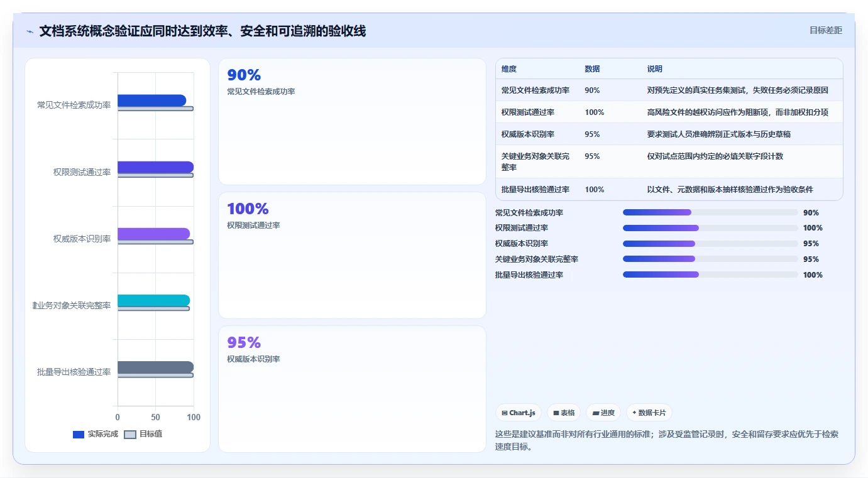The width and height of the screenshot is (868, 478).
Task: Click the table description starting 高风险文件的越权访问
Action: tap(738, 112)
